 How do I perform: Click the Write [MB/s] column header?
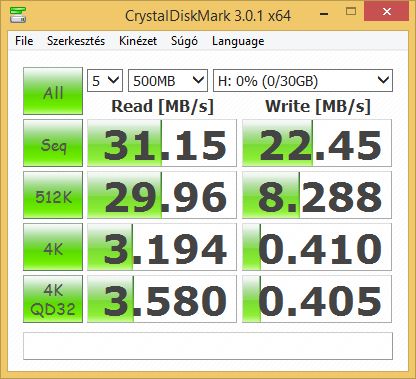pos(318,107)
